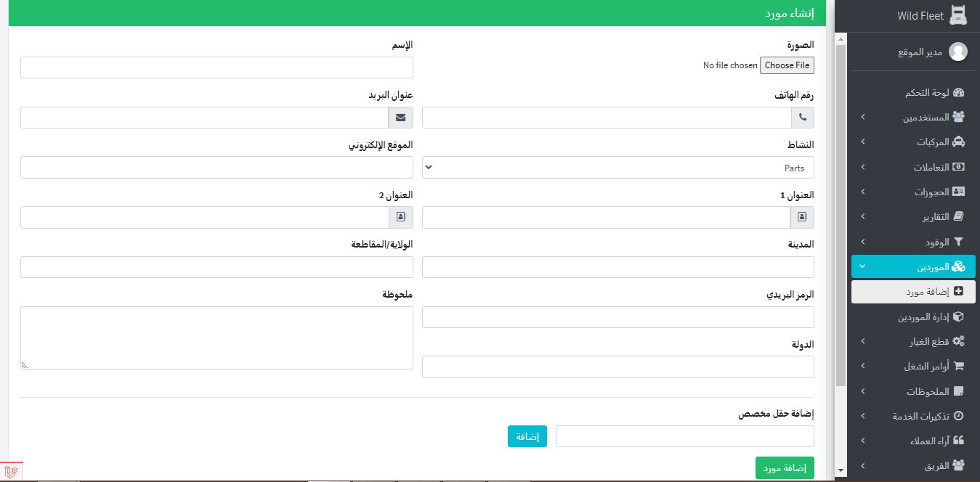Click the blue إضافة custom field button
Viewport: 980px width, 482px height.
(527, 436)
